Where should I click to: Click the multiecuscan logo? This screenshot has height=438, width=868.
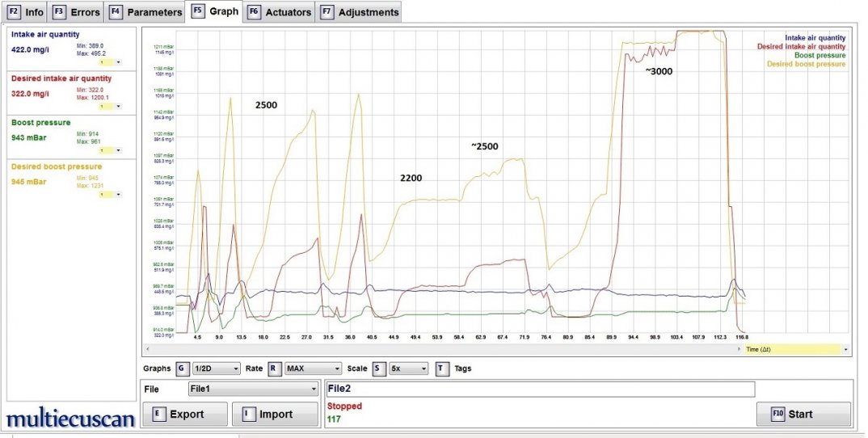point(70,418)
